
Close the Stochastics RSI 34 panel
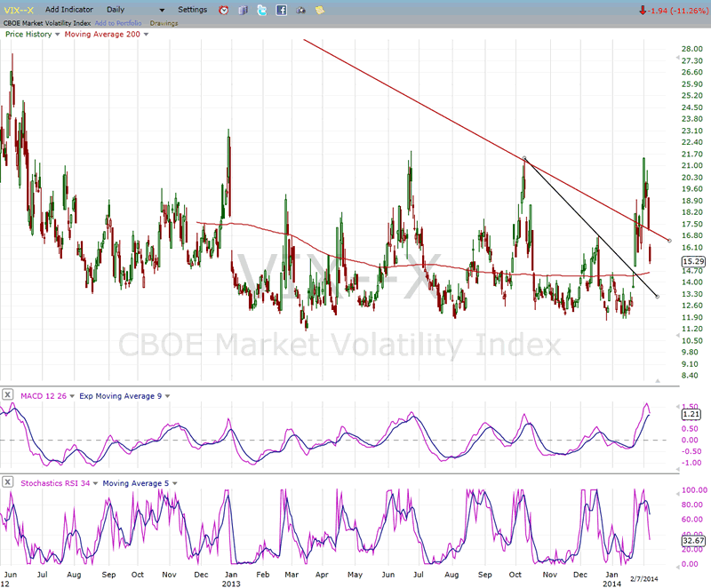7,482
